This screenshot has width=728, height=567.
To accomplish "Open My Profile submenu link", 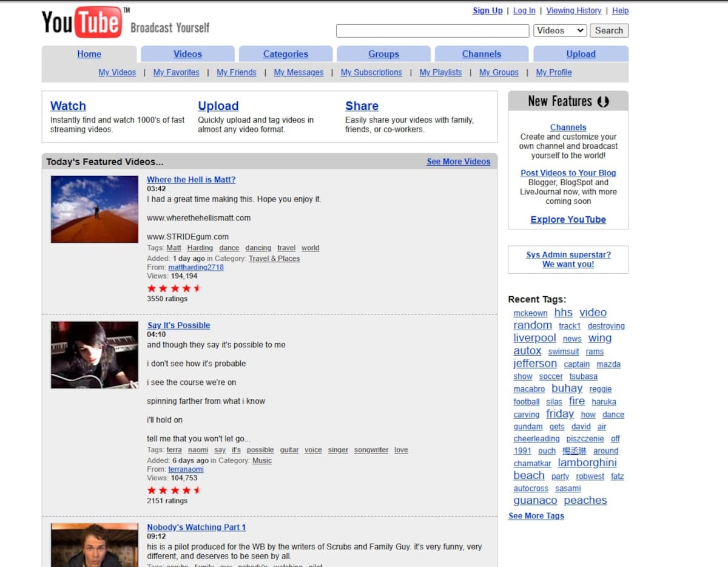I will click(x=554, y=72).
